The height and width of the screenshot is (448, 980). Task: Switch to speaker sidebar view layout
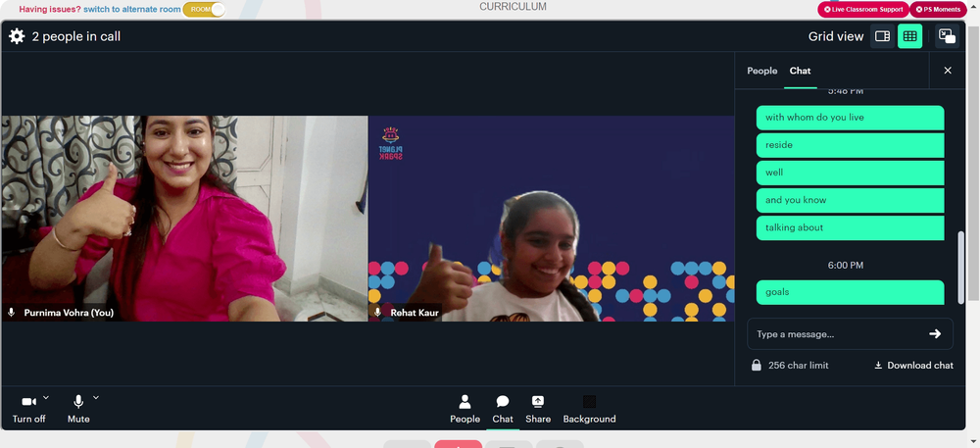[883, 36]
